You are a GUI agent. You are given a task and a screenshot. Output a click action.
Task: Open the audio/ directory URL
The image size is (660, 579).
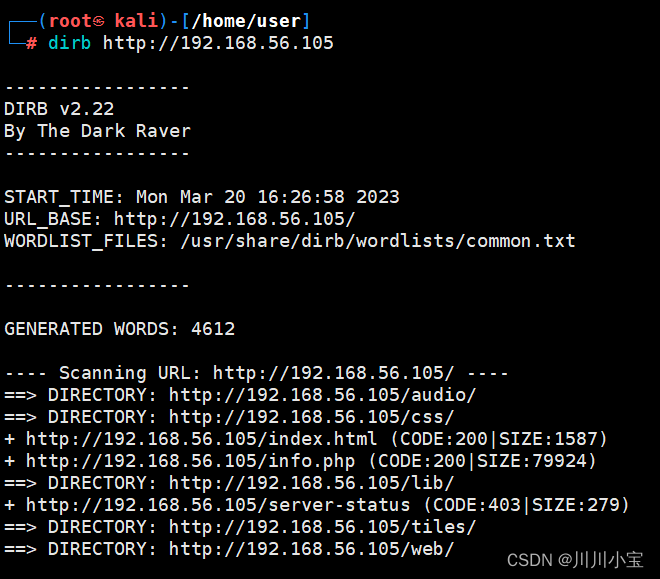coord(322,395)
